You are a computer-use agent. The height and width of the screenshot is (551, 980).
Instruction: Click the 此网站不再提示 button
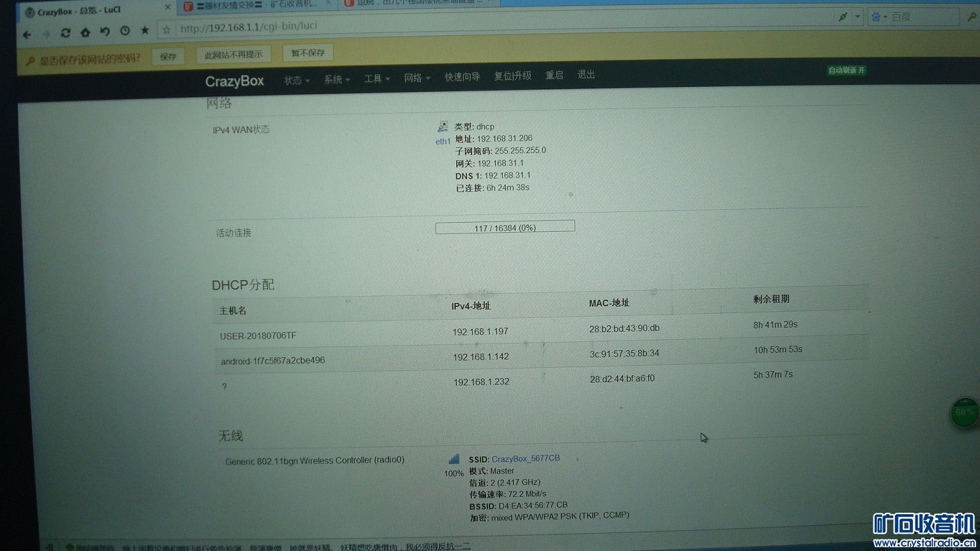point(233,55)
